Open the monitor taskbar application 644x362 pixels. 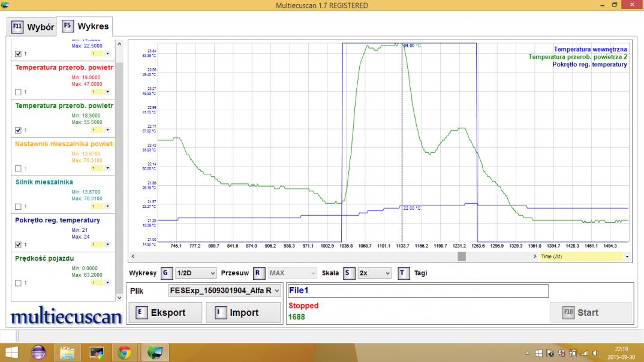[97, 352]
